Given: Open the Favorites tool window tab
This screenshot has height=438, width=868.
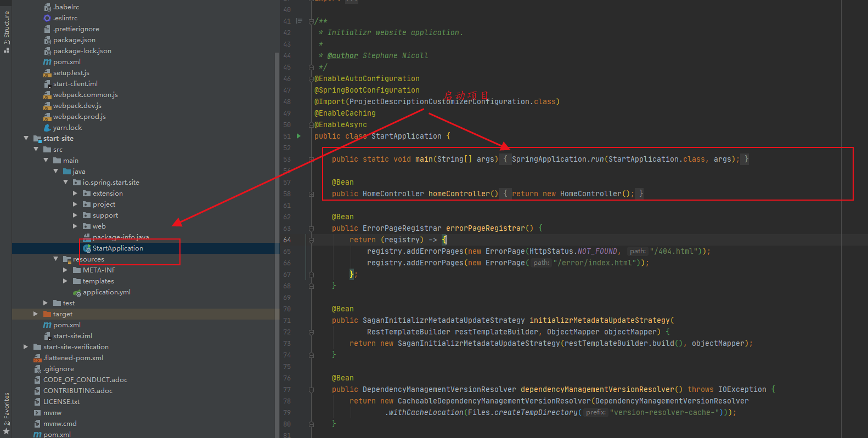Looking at the screenshot, I should (x=6, y=414).
